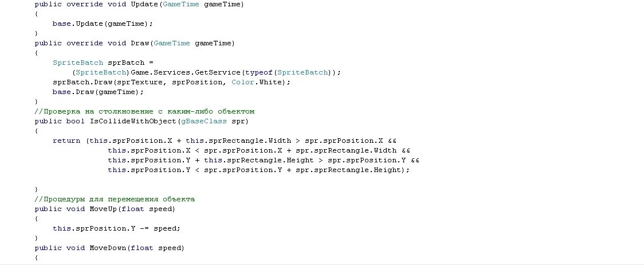Click spr.sprRectangle.Width in the second condition line
The height and width of the screenshot is (265, 644).
tap(346, 151)
